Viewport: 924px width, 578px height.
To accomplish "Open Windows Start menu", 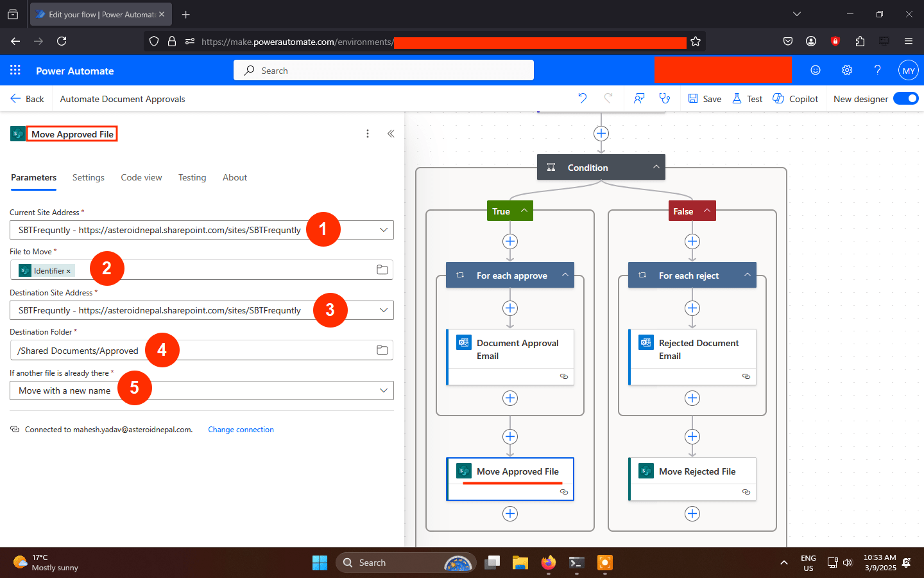I will click(320, 563).
